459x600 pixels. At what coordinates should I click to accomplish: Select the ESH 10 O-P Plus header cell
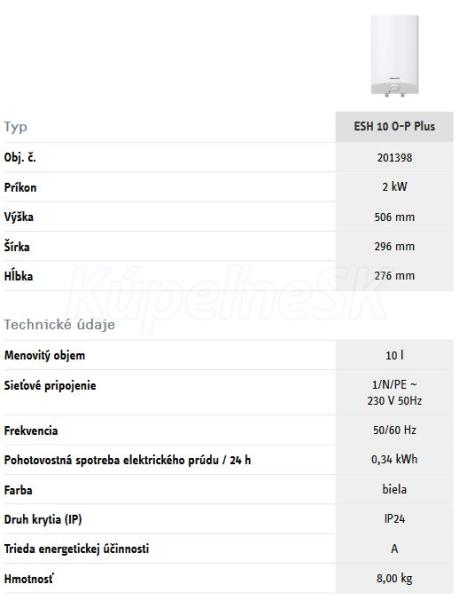pyautogui.click(x=394, y=127)
